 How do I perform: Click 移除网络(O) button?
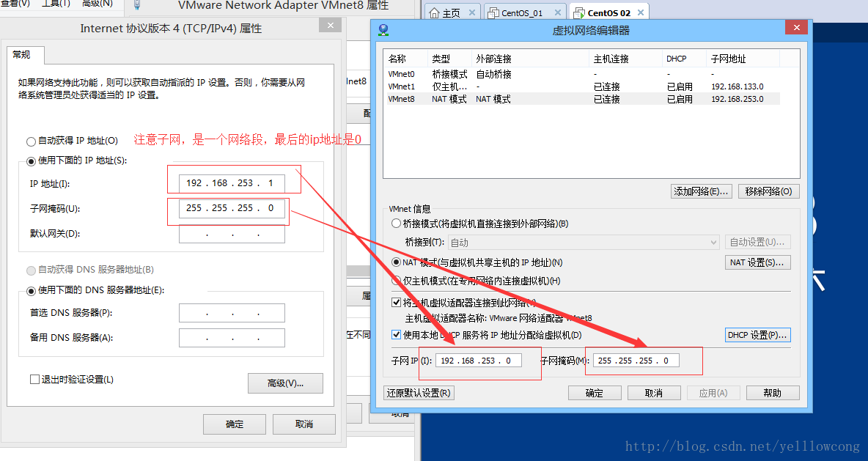click(768, 191)
